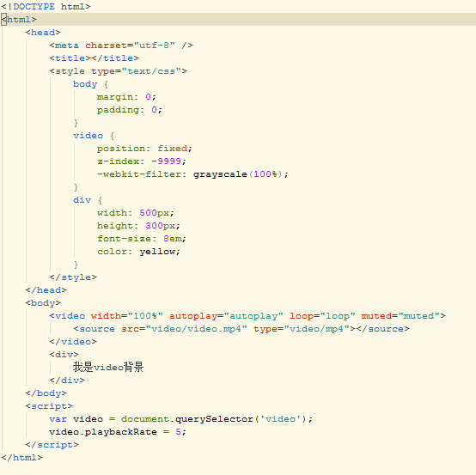Screen dimensions: 476x475
Task: Click the font-size: 8em line
Action: coord(142,239)
